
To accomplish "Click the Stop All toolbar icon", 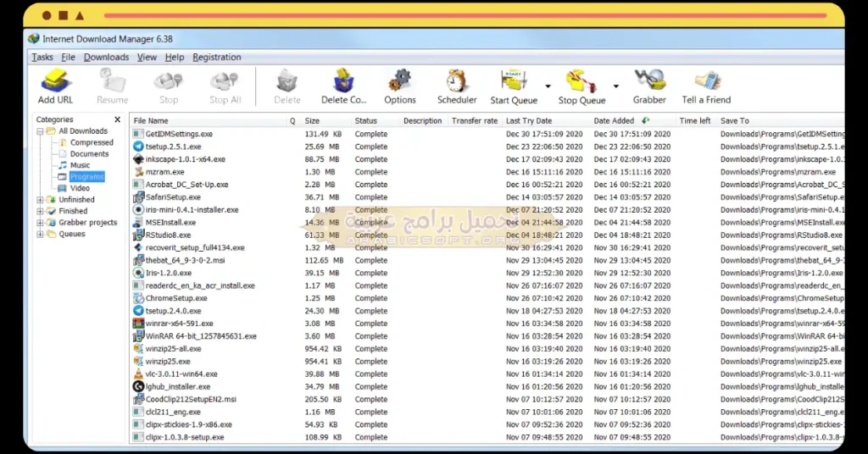I will click(x=225, y=81).
